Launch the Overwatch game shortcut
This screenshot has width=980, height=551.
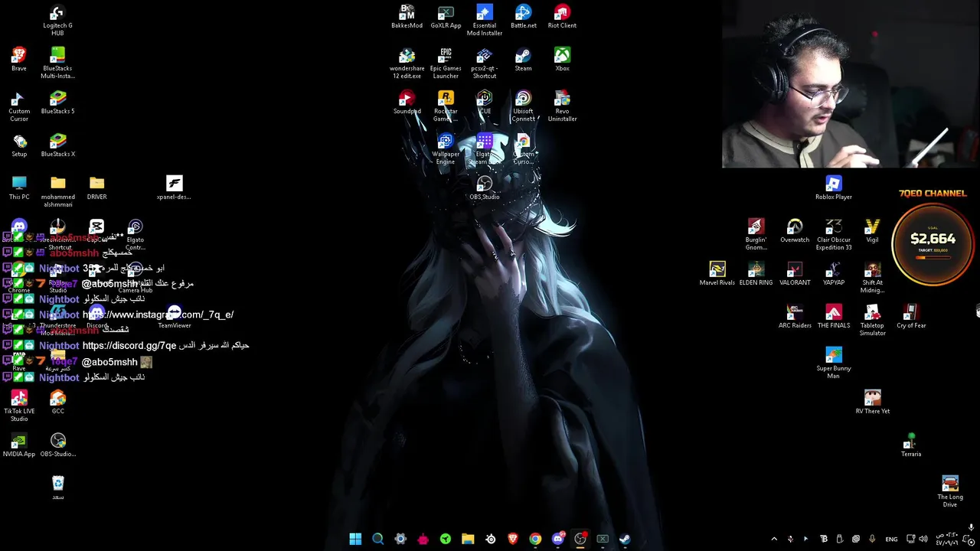coord(795,231)
